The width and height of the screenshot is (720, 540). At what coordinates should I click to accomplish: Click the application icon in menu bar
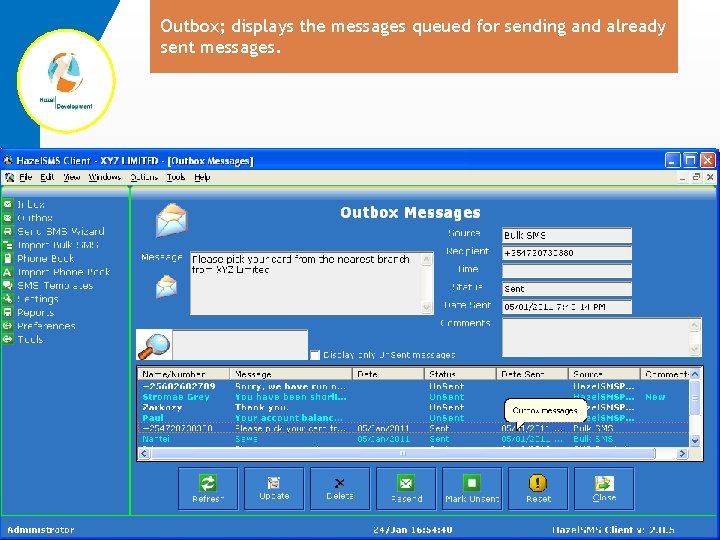pos(9,177)
